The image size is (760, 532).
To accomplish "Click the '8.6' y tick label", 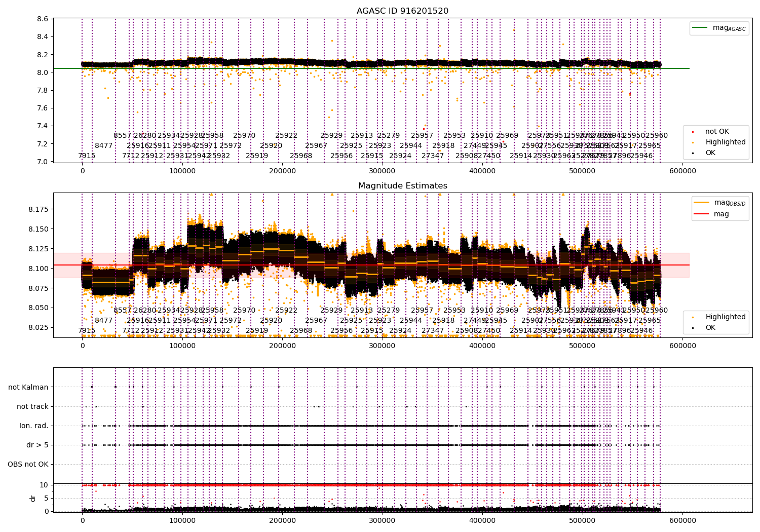I will pyautogui.click(x=43, y=19).
